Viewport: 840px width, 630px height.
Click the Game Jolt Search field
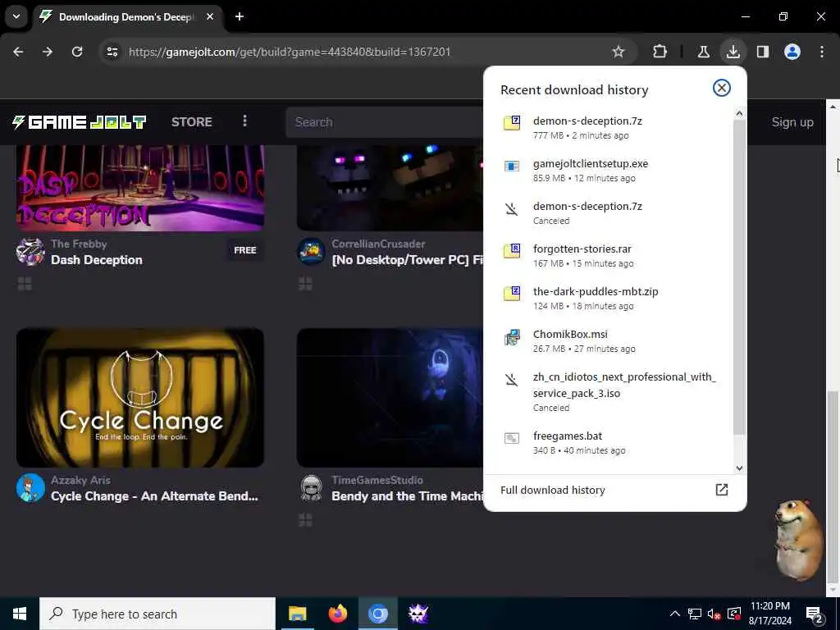(x=386, y=122)
